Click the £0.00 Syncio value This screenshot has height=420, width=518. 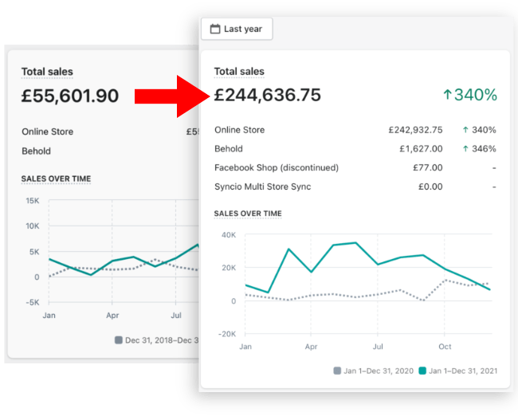(x=430, y=186)
